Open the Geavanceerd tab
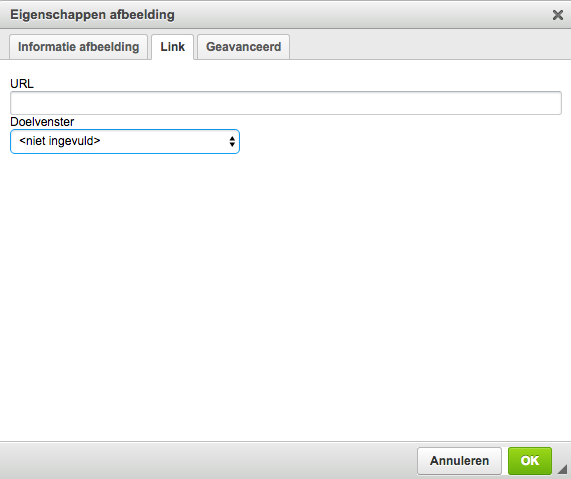This screenshot has height=479, width=571. [x=244, y=47]
